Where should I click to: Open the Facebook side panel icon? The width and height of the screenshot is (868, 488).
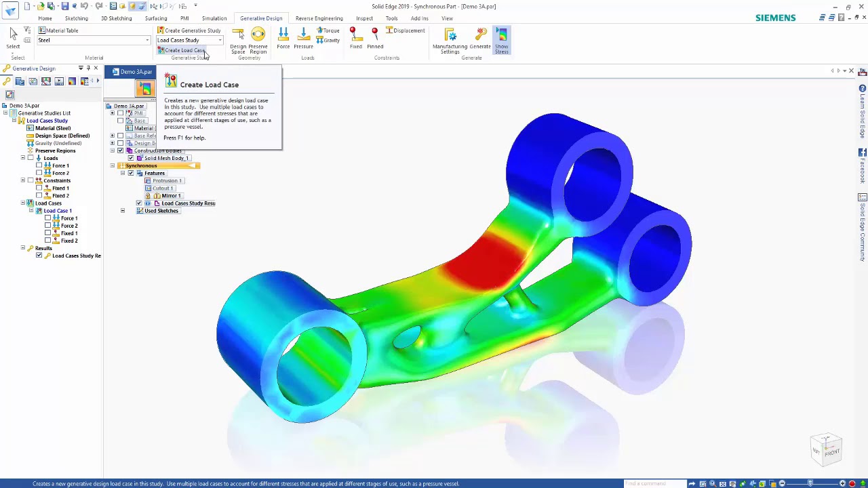click(863, 152)
